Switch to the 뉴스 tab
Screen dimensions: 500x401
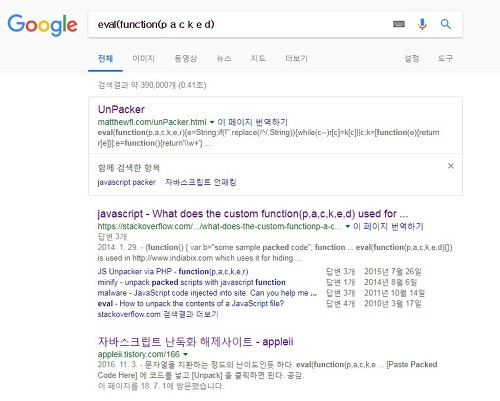coord(224,59)
